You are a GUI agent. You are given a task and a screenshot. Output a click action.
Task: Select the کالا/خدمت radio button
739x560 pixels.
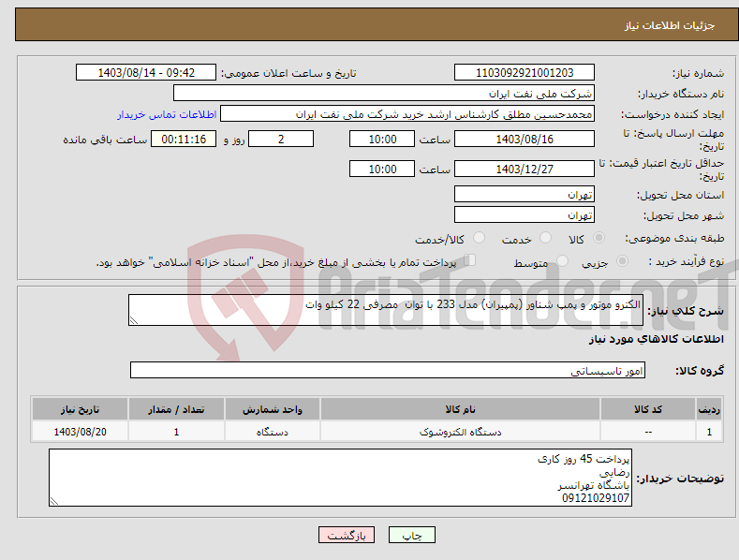click(x=479, y=238)
